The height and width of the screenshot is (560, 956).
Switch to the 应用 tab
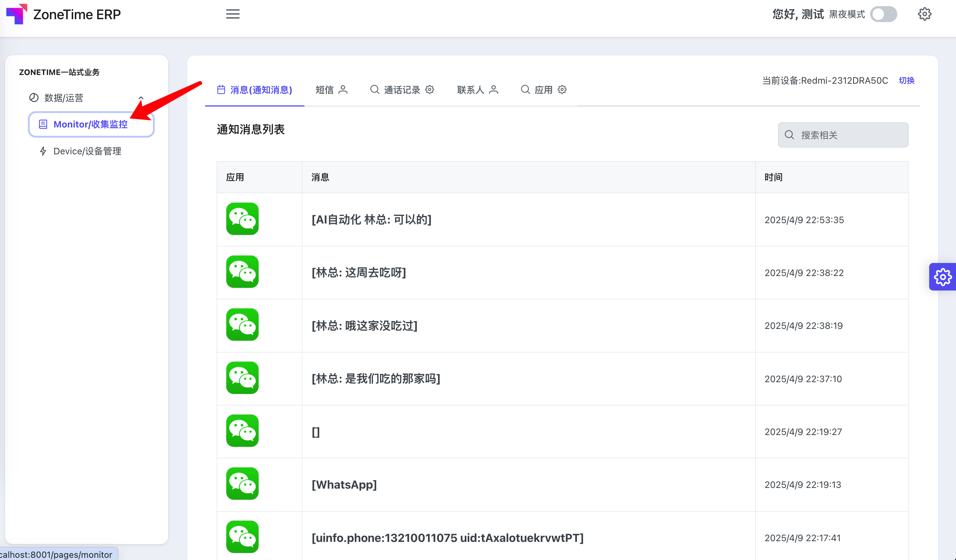click(x=543, y=90)
